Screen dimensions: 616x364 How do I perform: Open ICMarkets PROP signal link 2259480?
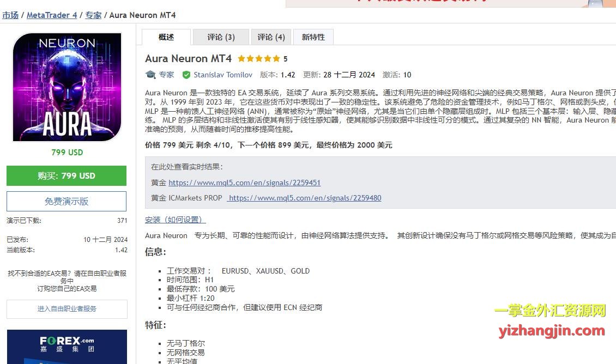pyautogui.click(x=304, y=198)
